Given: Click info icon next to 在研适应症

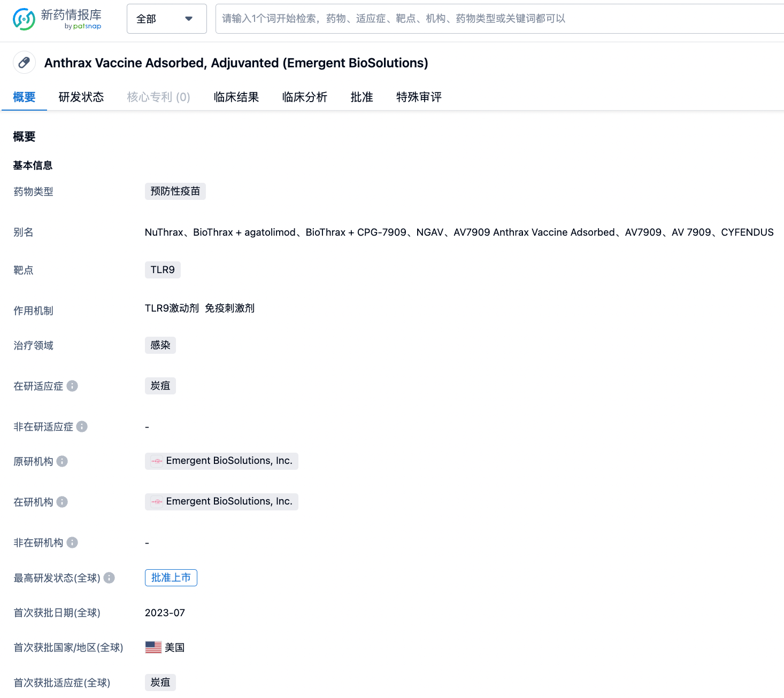Looking at the screenshot, I should coord(72,386).
